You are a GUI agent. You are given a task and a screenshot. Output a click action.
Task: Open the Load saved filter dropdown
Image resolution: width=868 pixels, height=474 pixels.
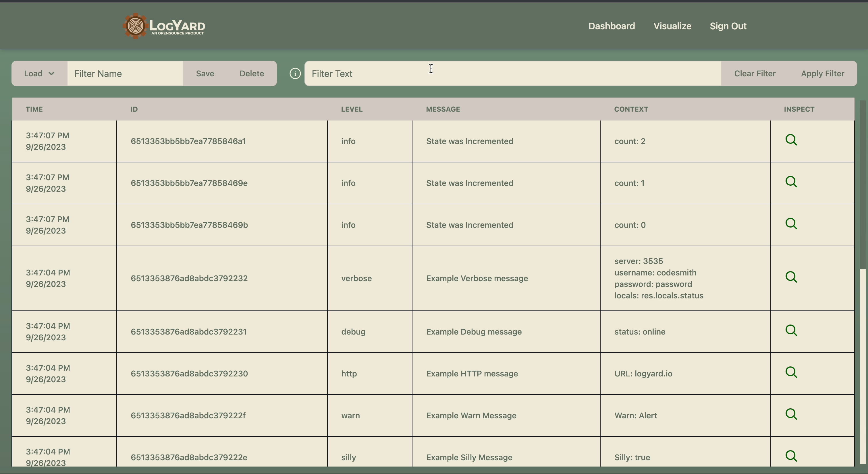coord(39,73)
